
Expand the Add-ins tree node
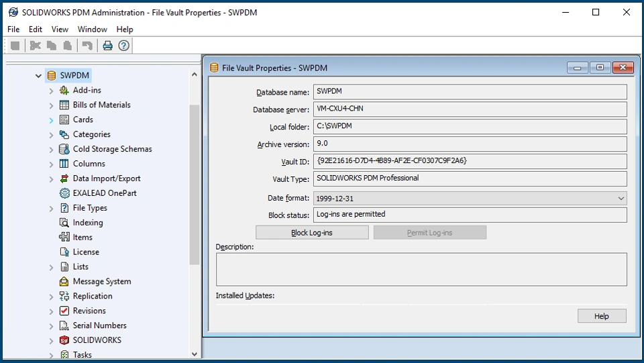52,91
